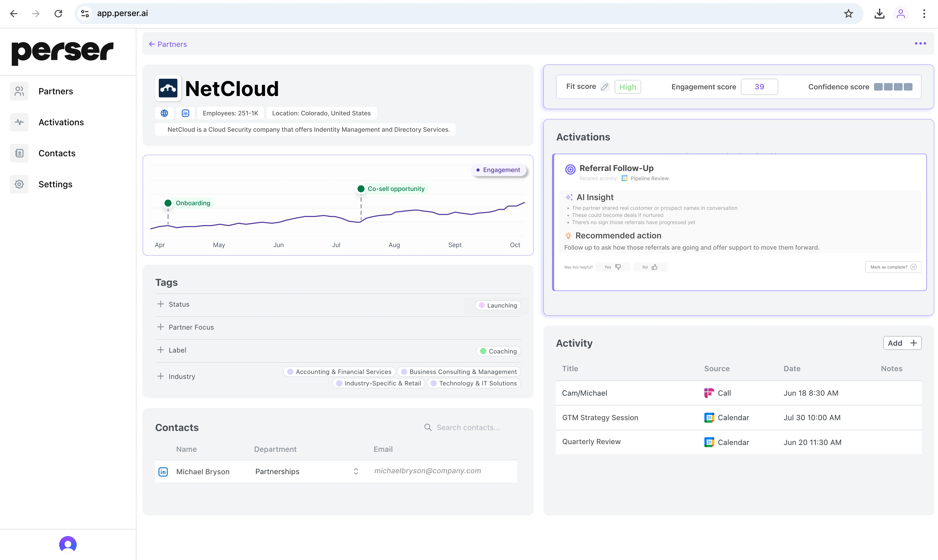Open browser downloads icon
938x560 pixels.
(880, 14)
